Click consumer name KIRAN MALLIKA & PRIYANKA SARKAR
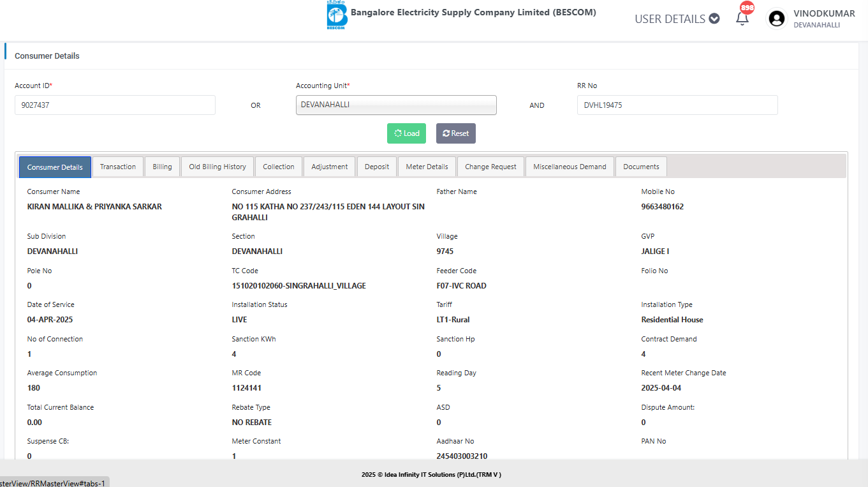Viewport: 868px width, 487px height. (x=94, y=207)
